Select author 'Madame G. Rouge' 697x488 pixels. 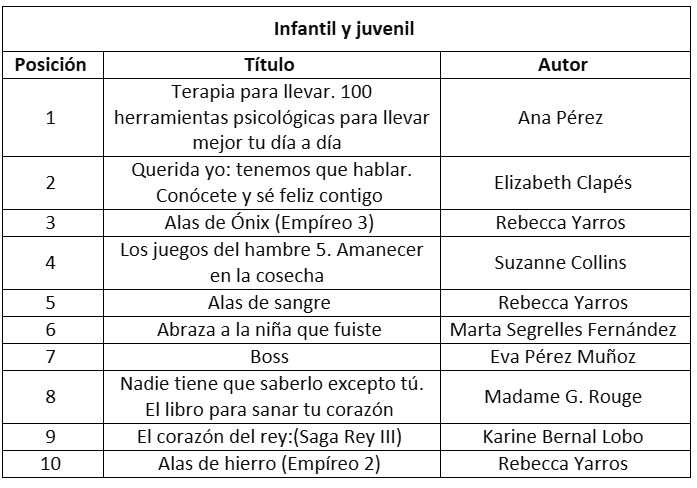click(562, 396)
